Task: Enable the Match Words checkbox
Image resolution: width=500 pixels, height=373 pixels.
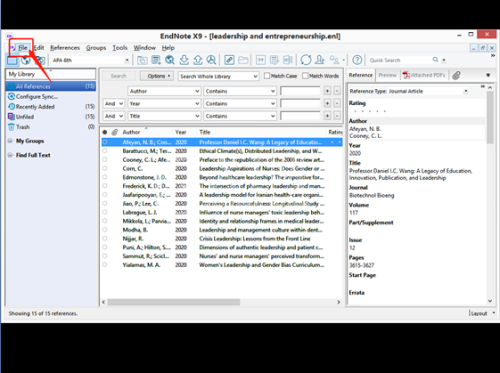Action: [x=305, y=76]
